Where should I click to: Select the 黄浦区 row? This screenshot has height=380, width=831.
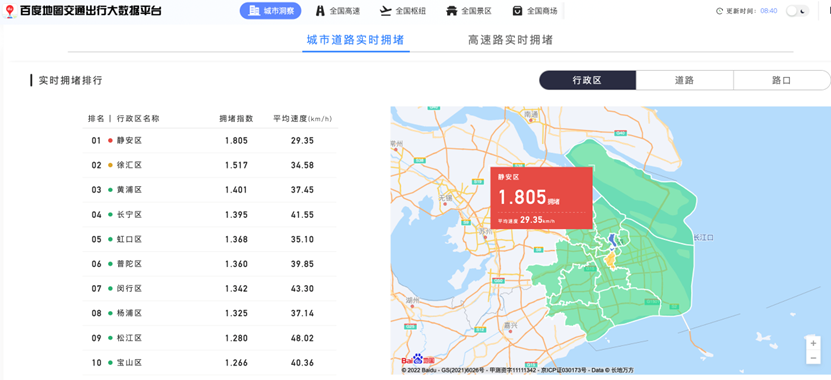click(x=210, y=190)
